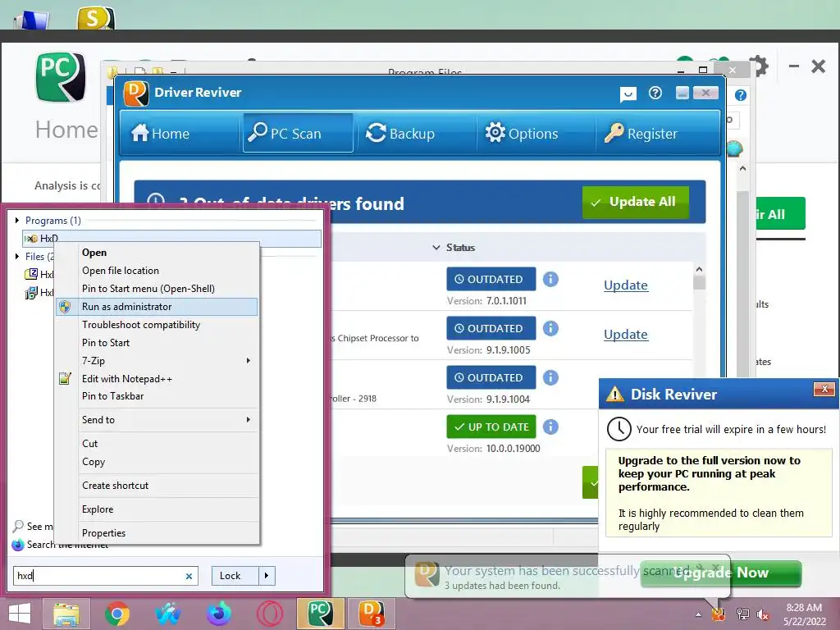Open Properties from the context menu
Screen dimensions: 840x630
coord(156,533)
